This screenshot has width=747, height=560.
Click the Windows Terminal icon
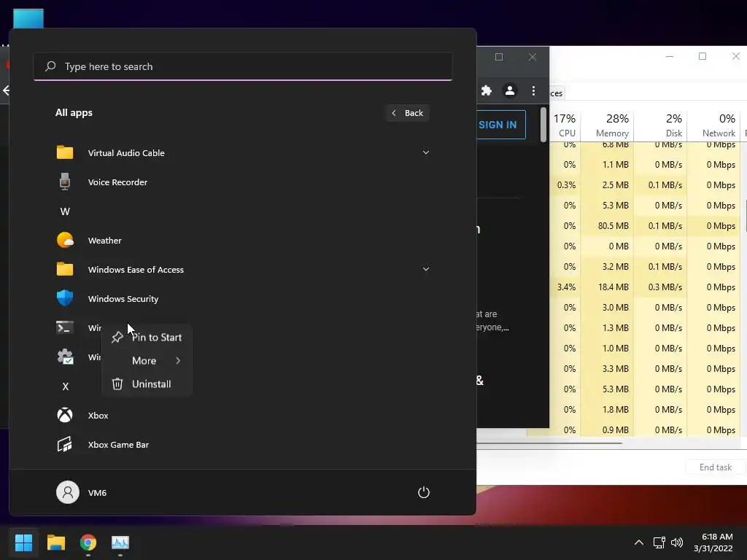(x=65, y=327)
